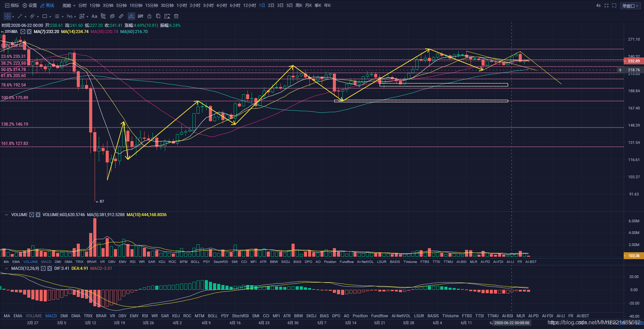Switch to 15分钟 timeframe

(151, 6)
